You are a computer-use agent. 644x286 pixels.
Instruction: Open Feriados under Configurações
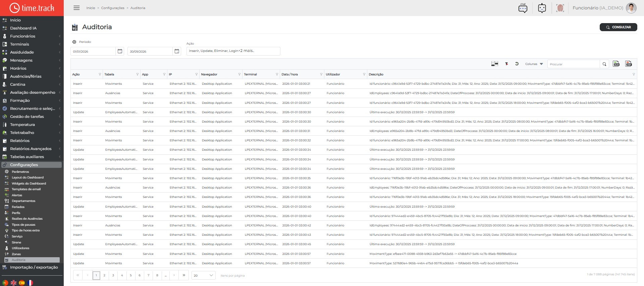18,207
